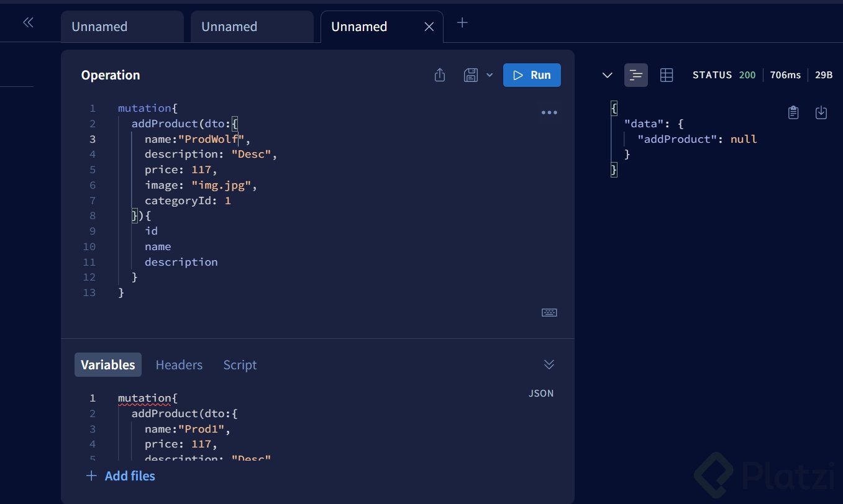The image size is (843, 504).
Task: Click the addProduct(dto:{ line in Operation editor
Action: pos(185,124)
